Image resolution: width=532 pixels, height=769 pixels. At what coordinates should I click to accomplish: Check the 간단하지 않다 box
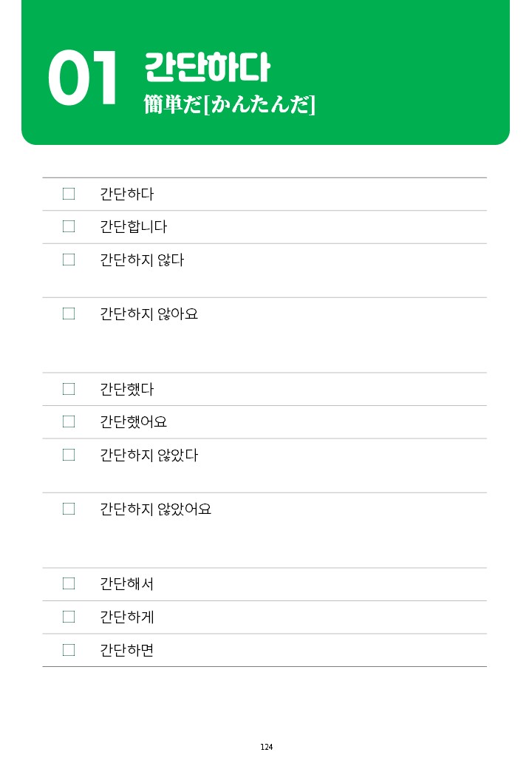[69, 260]
